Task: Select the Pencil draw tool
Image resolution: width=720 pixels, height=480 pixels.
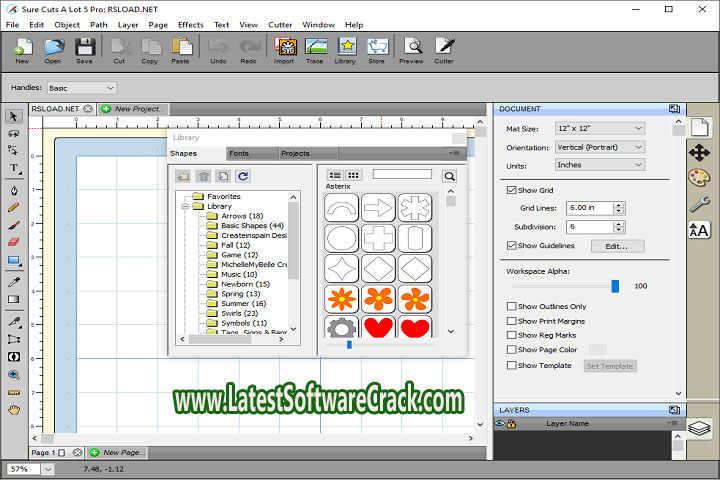Action: 14,208
